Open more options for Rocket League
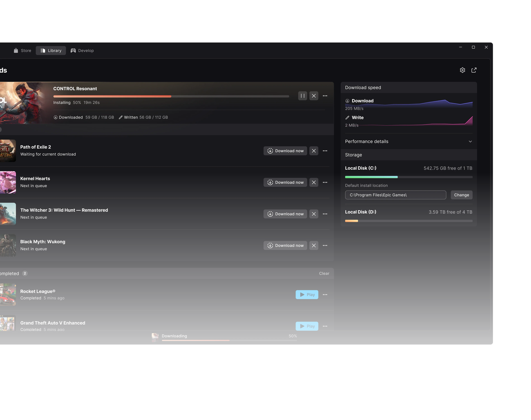Screen dimensions: 531x420 coord(325,295)
